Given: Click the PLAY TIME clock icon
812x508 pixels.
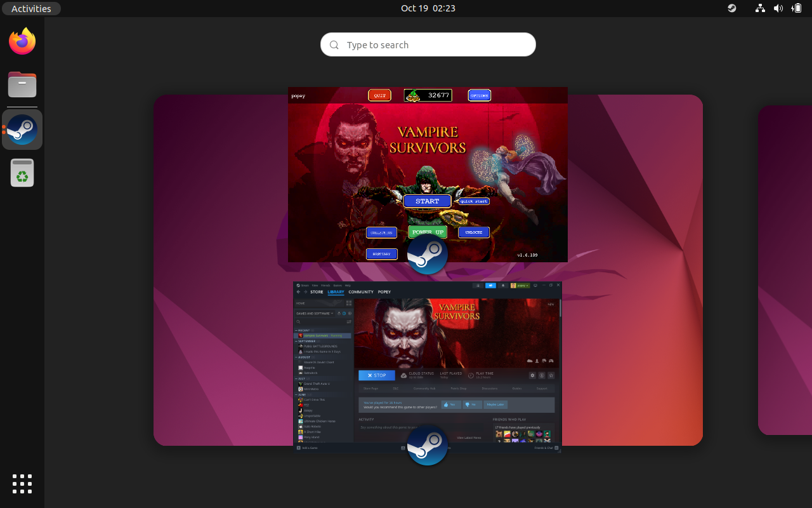Looking at the screenshot, I should (x=471, y=375).
